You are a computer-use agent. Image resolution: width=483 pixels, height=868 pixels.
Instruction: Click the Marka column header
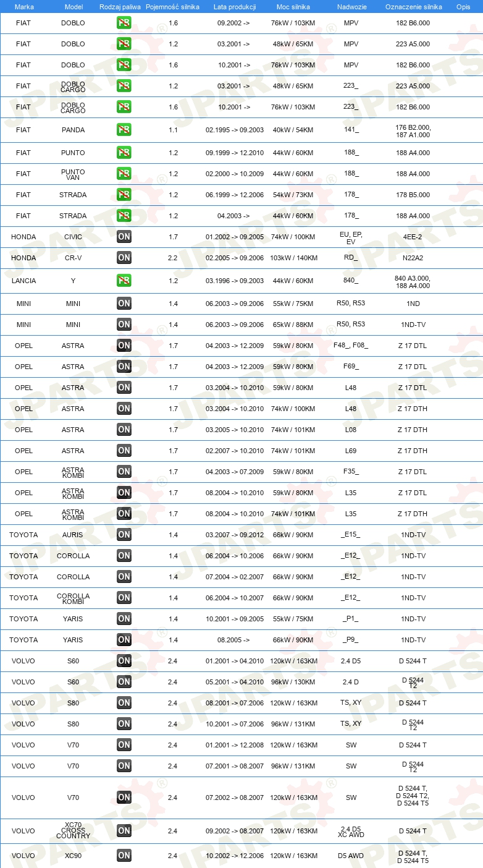[24, 6]
